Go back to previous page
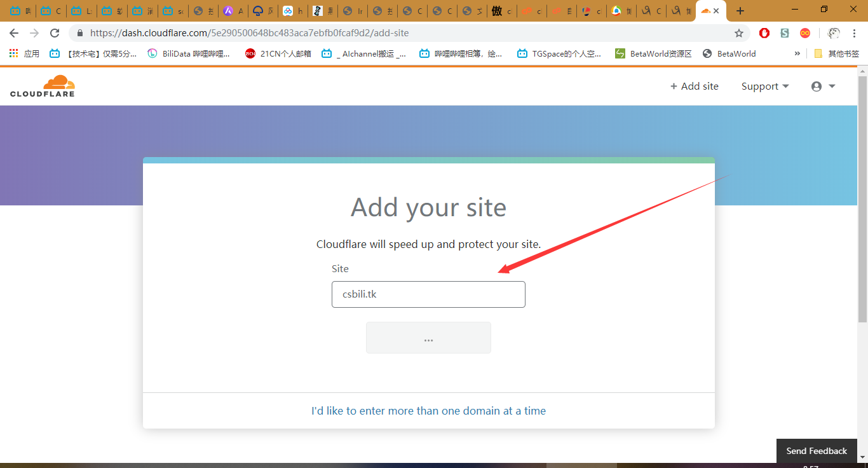The height and width of the screenshot is (468, 868). [14, 33]
